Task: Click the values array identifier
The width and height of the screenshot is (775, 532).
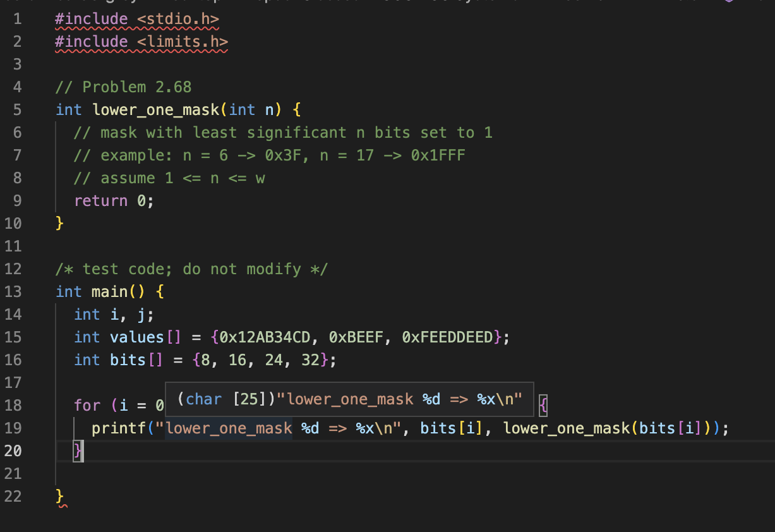Action: click(x=136, y=337)
